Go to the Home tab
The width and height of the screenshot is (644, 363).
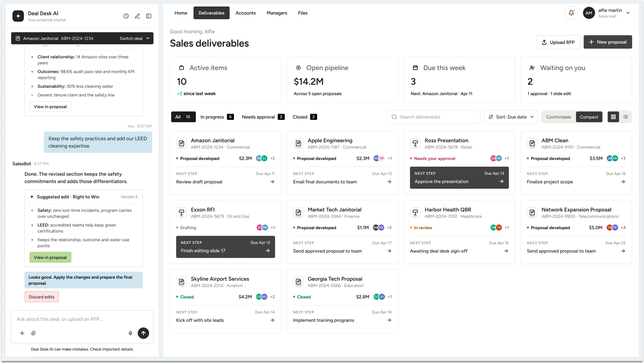(181, 13)
